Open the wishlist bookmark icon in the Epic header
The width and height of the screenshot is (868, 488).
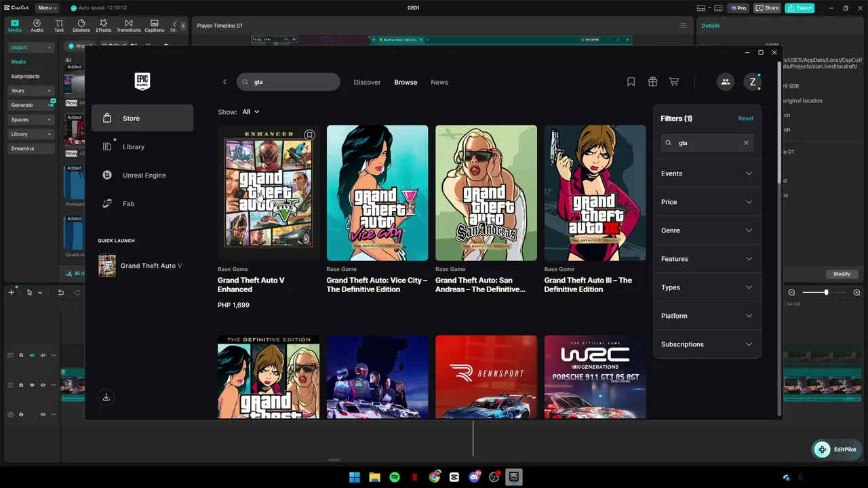click(631, 82)
